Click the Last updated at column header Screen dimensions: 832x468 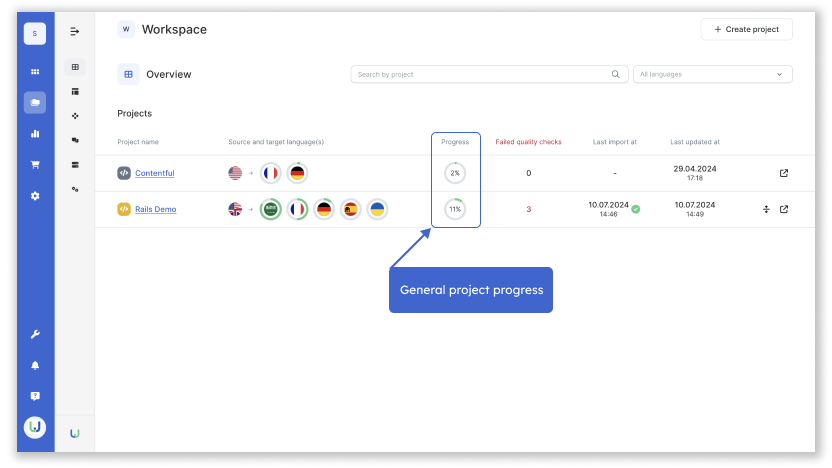click(695, 142)
